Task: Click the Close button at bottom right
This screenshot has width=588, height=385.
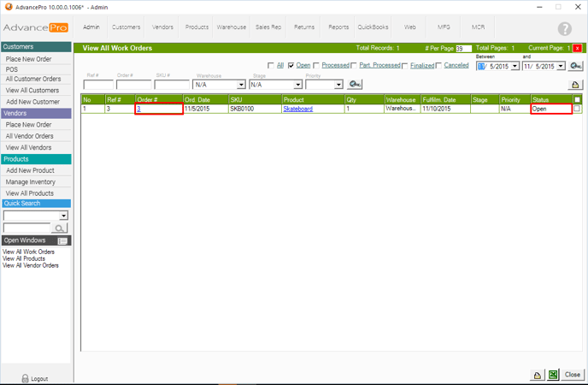Action: coord(572,375)
